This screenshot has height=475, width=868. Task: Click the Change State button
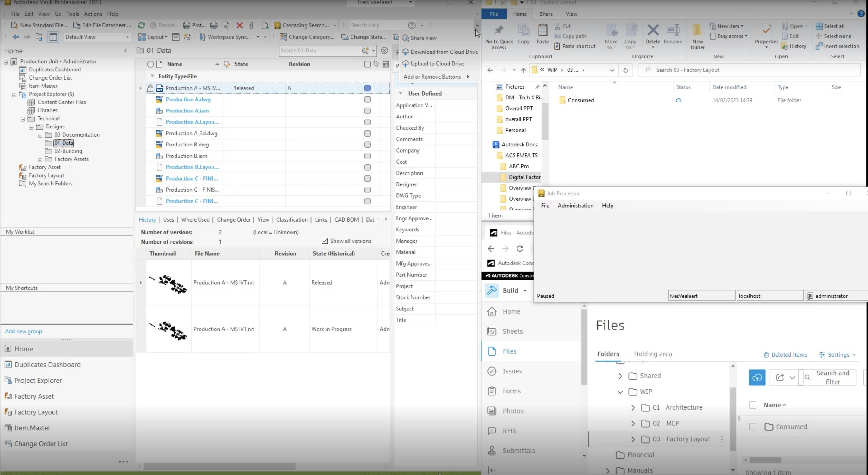point(364,37)
